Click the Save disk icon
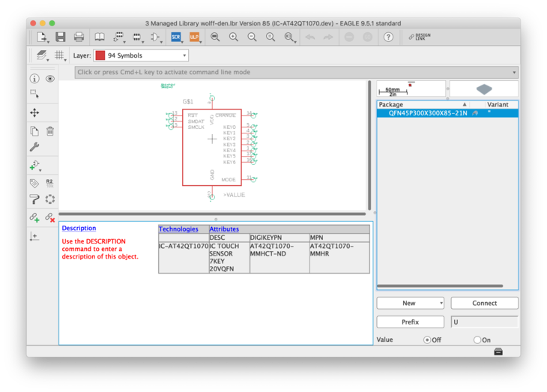The image size is (547, 392). 60,37
